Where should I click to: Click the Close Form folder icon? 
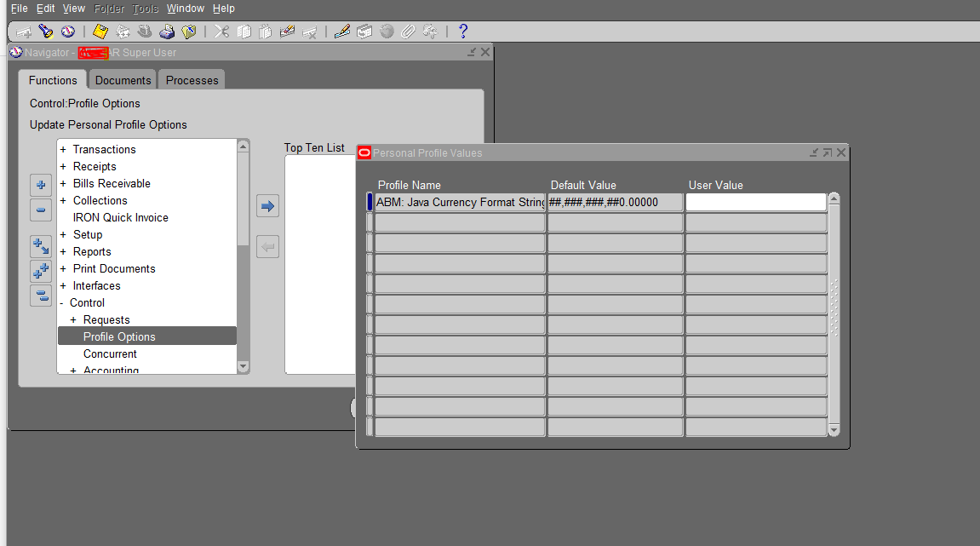pos(189,32)
